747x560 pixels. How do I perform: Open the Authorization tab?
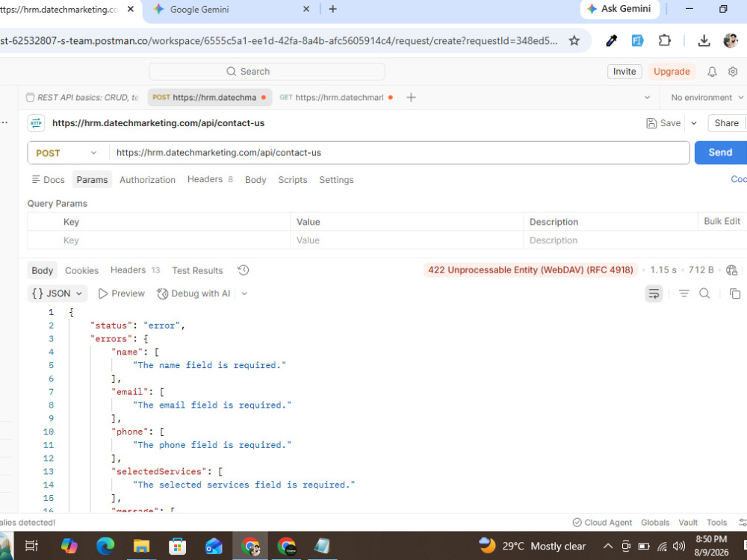147,180
